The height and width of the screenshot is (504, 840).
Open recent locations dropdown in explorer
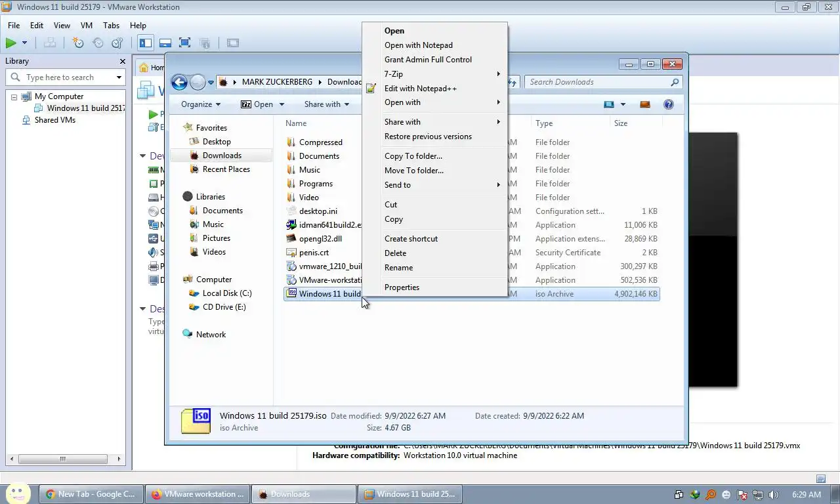coord(211,83)
